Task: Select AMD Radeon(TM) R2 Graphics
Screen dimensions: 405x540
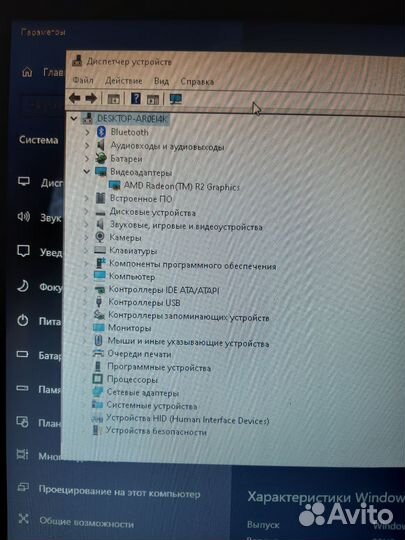Action: pyautogui.click(x=181, y=186)
